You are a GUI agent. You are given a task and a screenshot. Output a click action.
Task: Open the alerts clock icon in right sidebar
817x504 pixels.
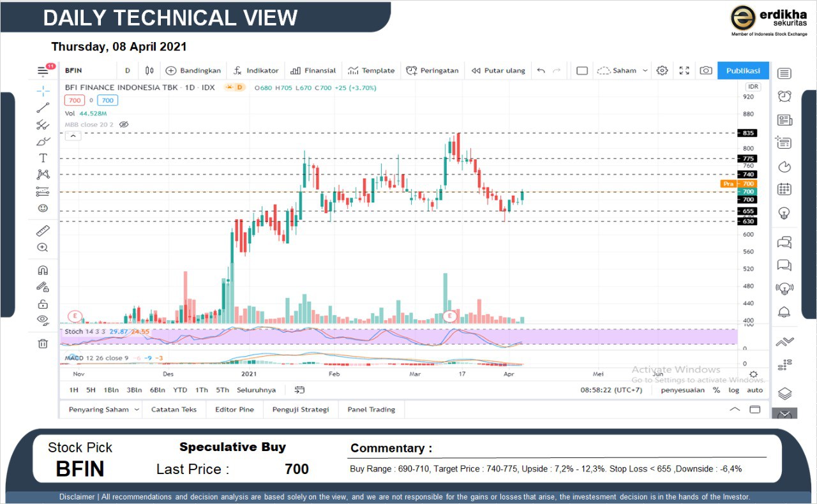pyautogui.click(x=784, y=96)
